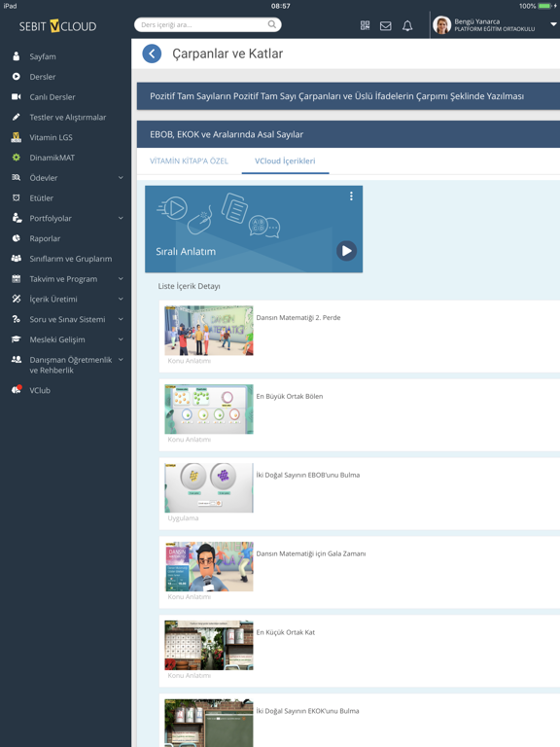Open Dansın Matematiği 2. Perde title

pyautogui.click(x=298, y=318)
